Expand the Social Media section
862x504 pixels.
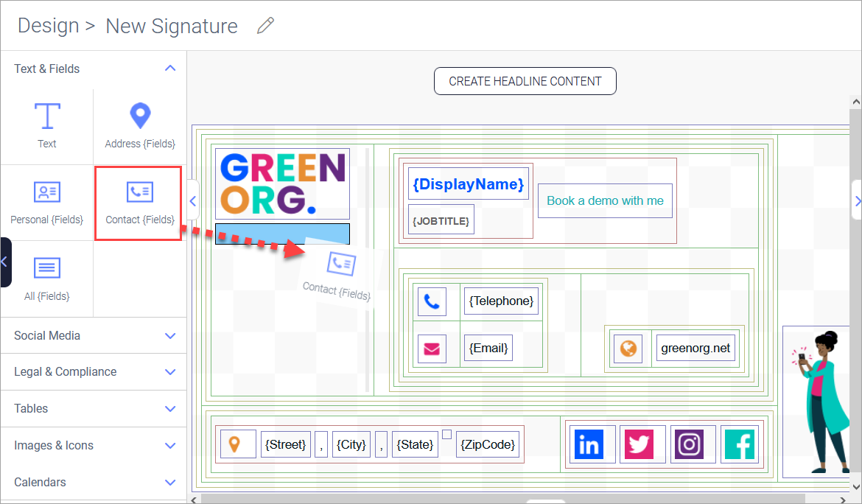pos(170,335)
